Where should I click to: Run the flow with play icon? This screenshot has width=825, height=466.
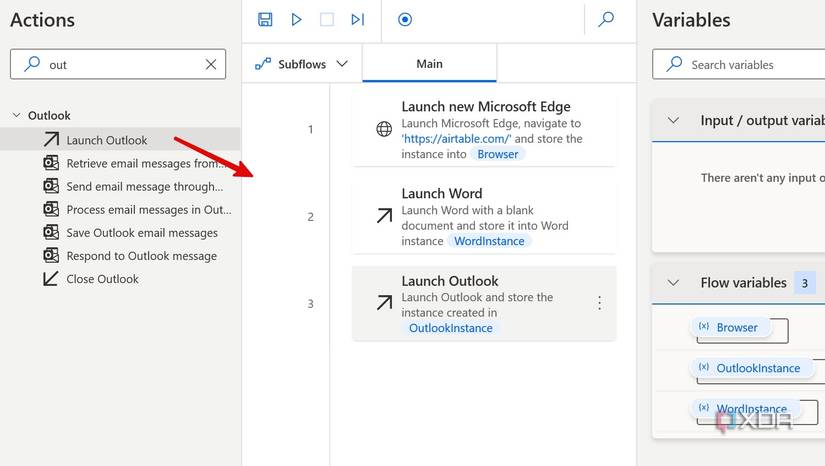(296, 19)
